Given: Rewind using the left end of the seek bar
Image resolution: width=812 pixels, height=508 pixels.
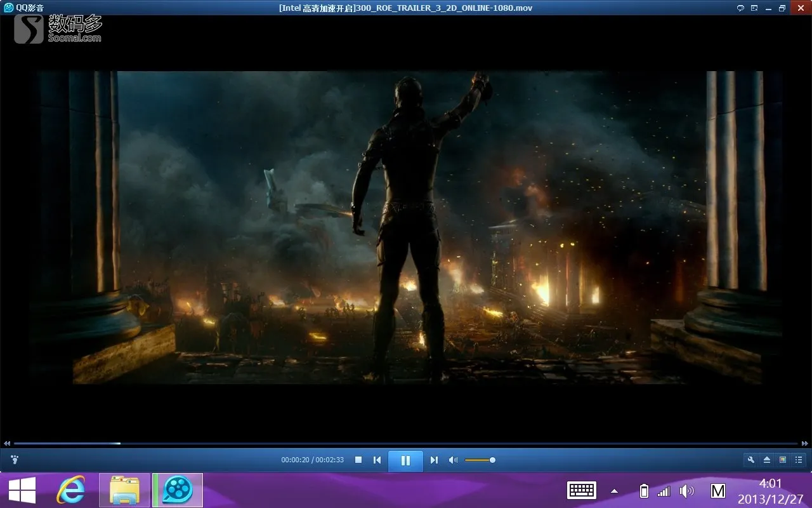Looking at the screenshot, I should (6, 443).
